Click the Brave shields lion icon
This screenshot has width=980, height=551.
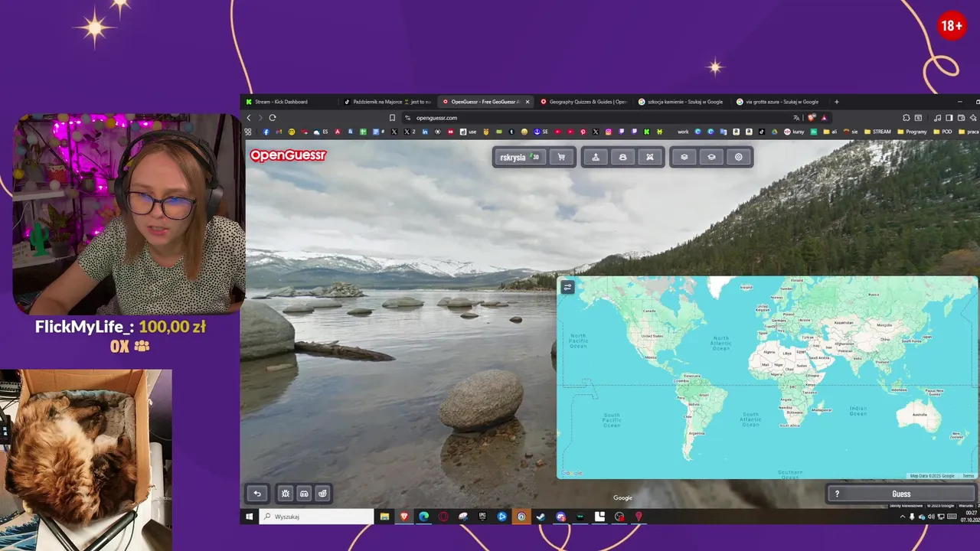812,118
